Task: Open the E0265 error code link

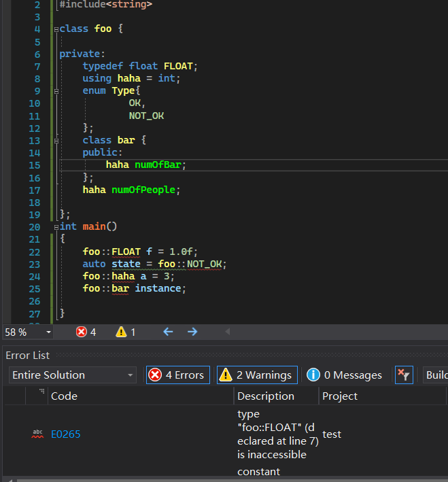Action: (65, 434)
